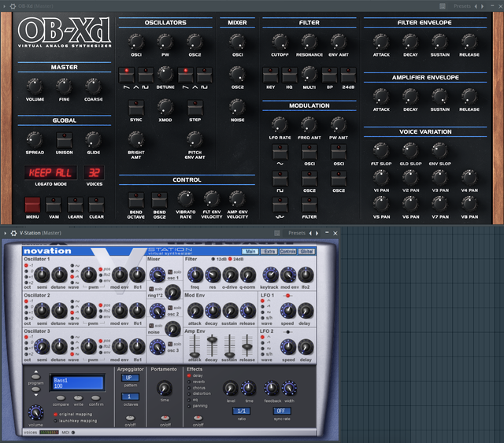Select the LFO square wave switch in Modulation

[280, 179]
